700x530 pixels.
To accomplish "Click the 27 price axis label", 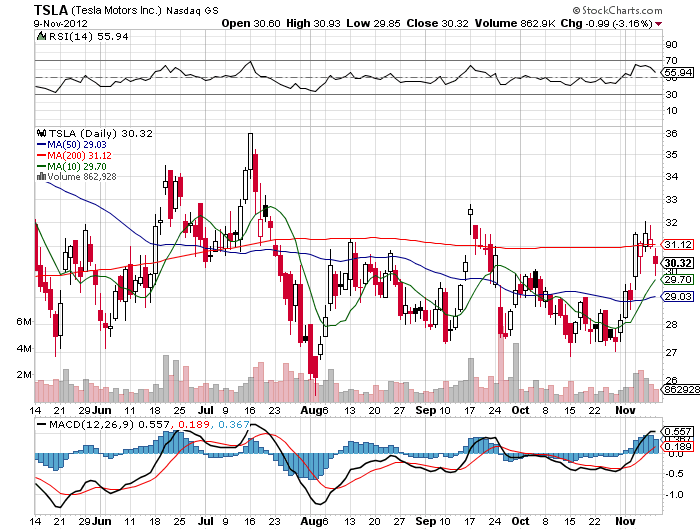I will click(671, 353).
